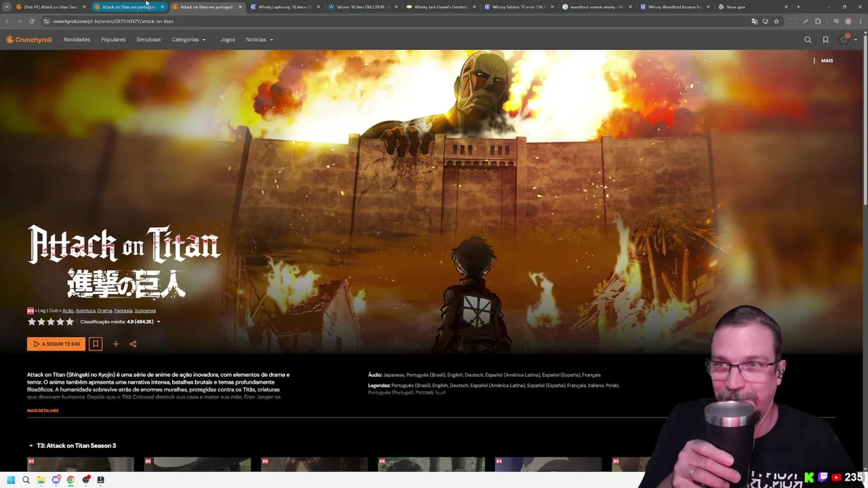The image size is (868, 488).
Task: Rate the series five stars
Action: tap(69, 322)
